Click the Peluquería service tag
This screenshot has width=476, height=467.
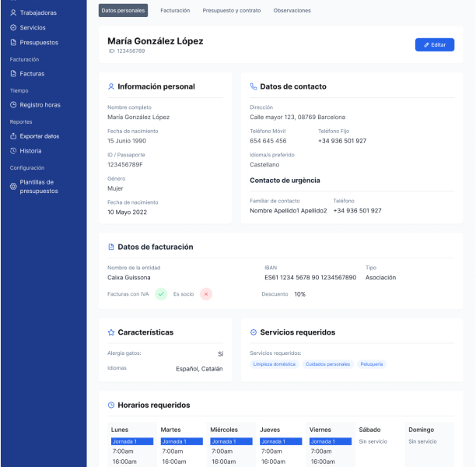pyautogui.click(x=371, y=364)
